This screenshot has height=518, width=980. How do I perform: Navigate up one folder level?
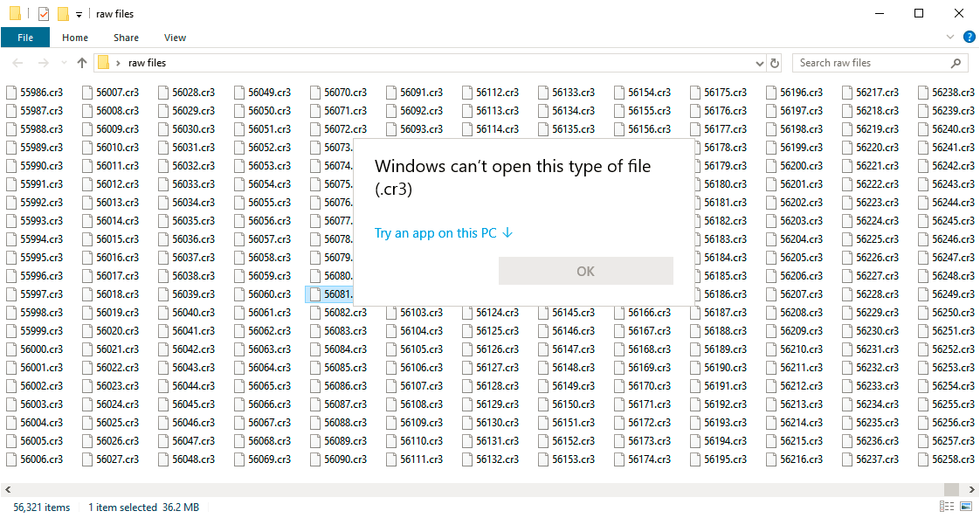point(81,62)
